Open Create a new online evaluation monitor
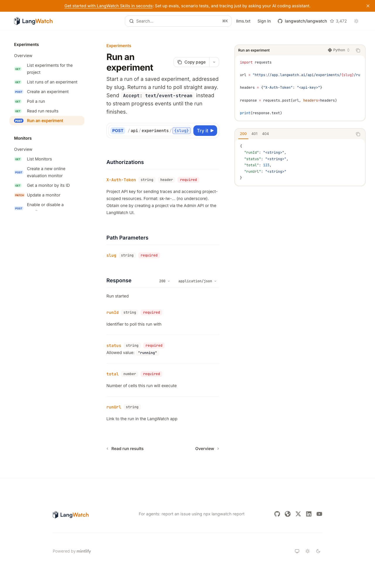 point(47,172)
